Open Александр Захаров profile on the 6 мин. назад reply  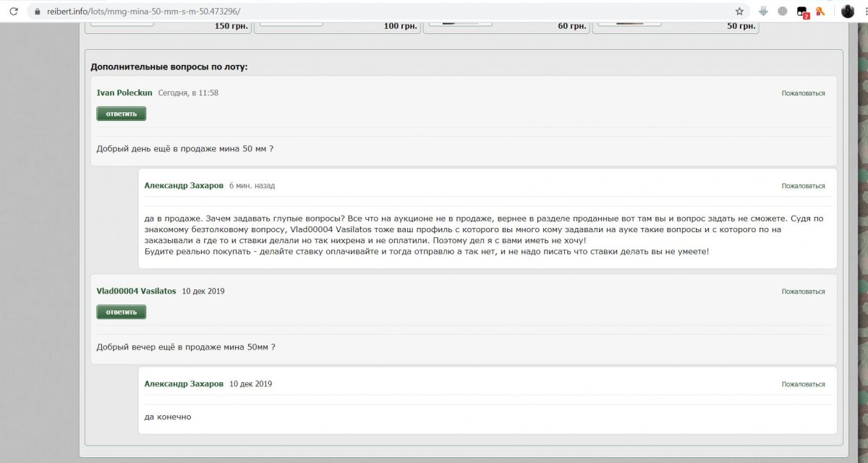point(184,186)
